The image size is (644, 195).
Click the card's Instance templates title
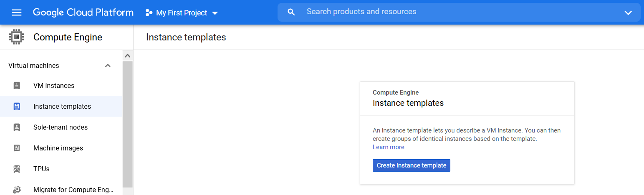408,103
